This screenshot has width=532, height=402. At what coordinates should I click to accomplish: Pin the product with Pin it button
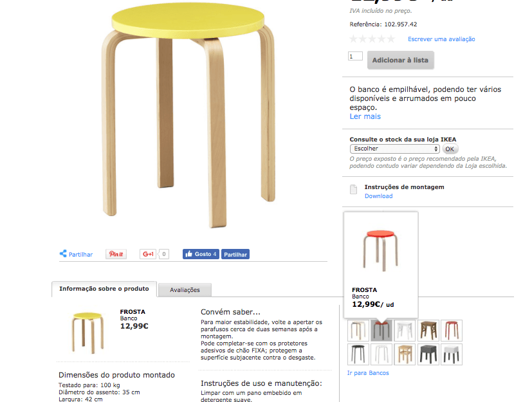coord(116,254)
